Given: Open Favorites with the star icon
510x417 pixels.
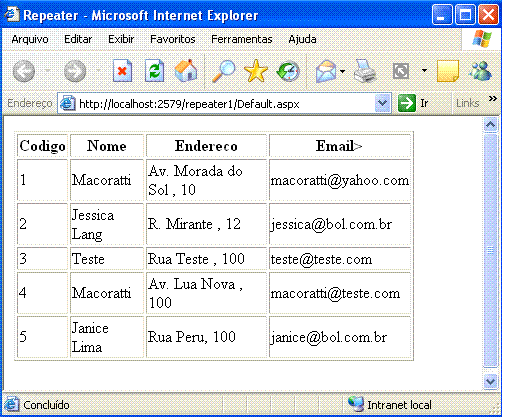Looking at the screenshot, I should coord(256,71).
